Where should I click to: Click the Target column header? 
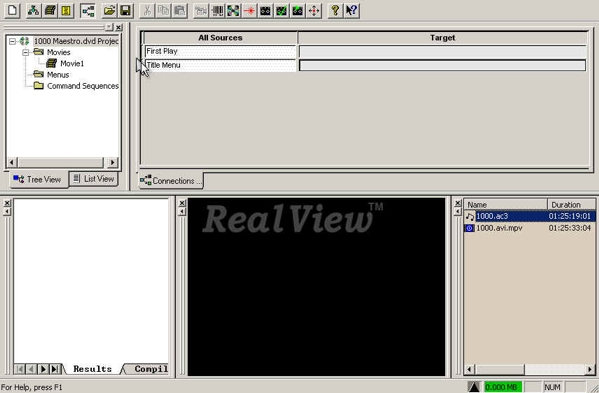pos(442,38)
